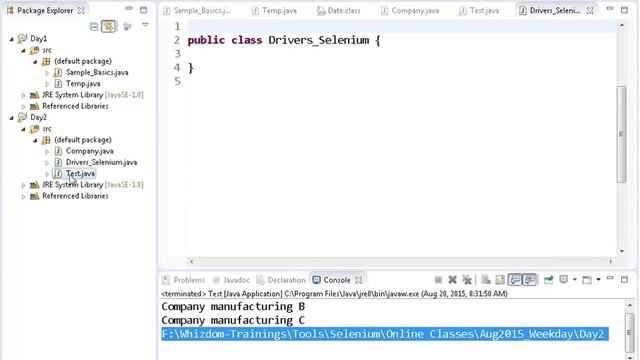
Task: Collapse Day1 src folder
Action: (x=23, y=50)
